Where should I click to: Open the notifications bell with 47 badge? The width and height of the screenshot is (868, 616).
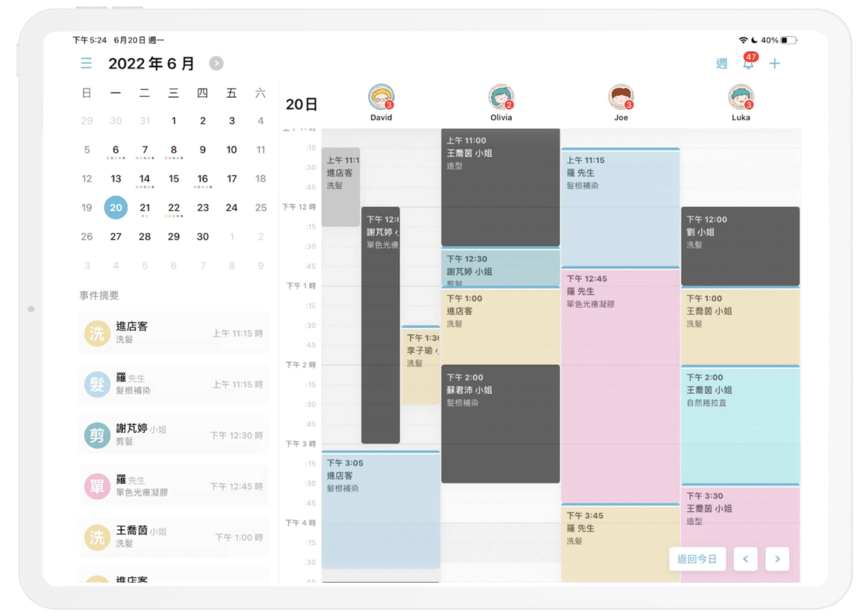tap(749, 64)
